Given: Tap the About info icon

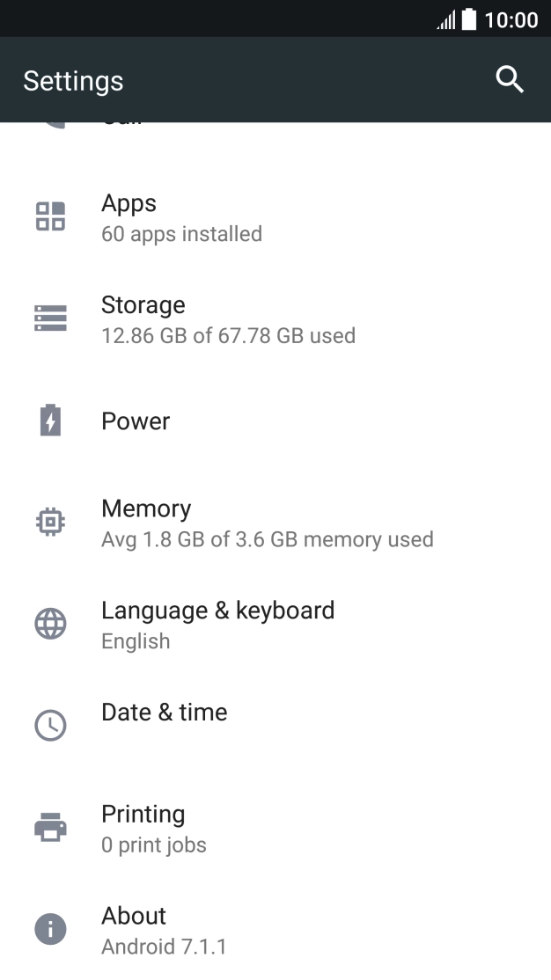Looking at the screenshot, I should coord(51,929).
